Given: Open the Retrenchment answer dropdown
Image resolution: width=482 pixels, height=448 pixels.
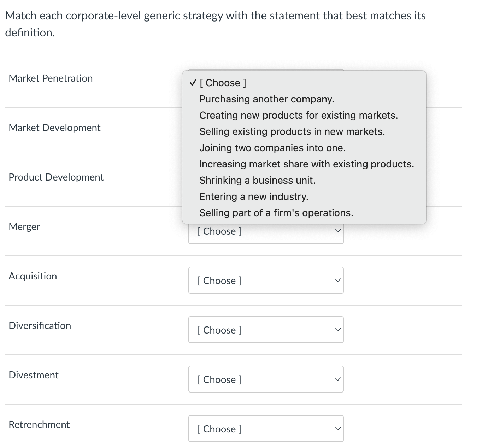Looking at the screenshot, I should pos(266,429).
